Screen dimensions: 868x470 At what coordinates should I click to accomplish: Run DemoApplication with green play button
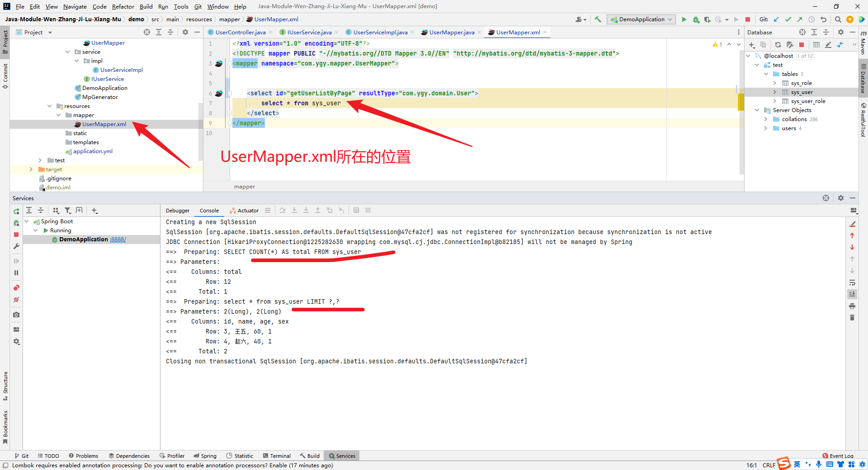coord(684,19)
